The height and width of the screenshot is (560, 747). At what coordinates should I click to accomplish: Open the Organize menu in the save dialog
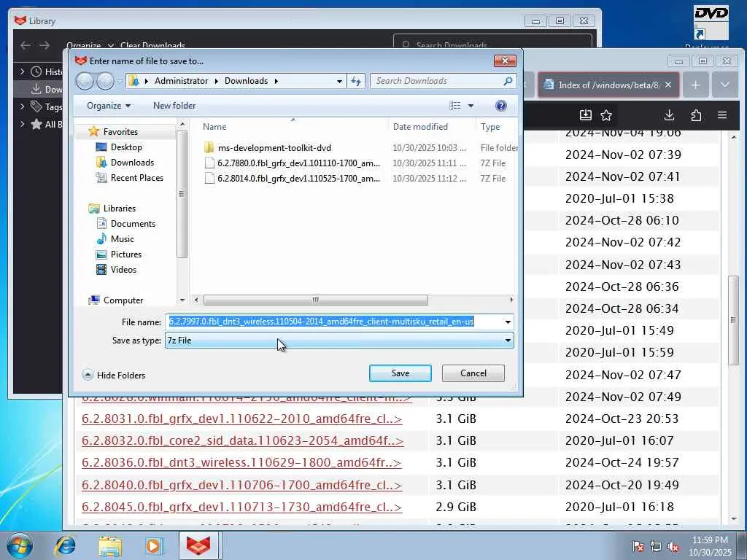[109, 106]
